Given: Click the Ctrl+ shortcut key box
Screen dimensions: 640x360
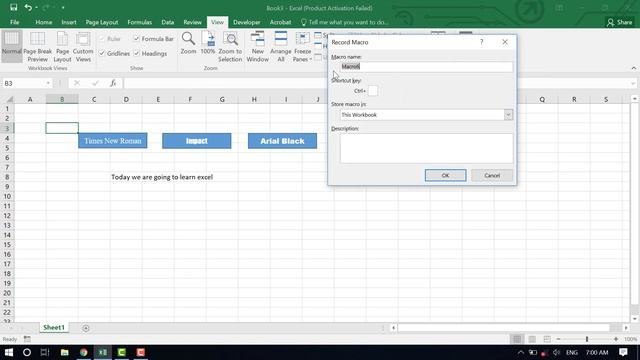Looking at the screenshot, I should click(373, 91).
